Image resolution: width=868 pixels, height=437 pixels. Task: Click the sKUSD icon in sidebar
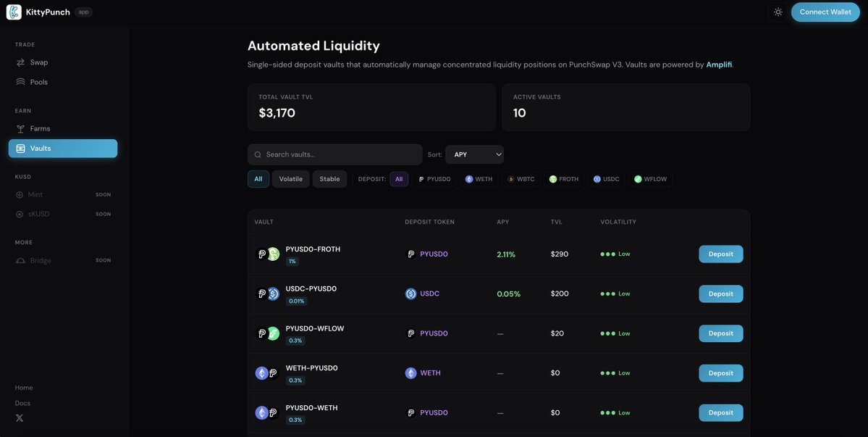click(20, 215)
